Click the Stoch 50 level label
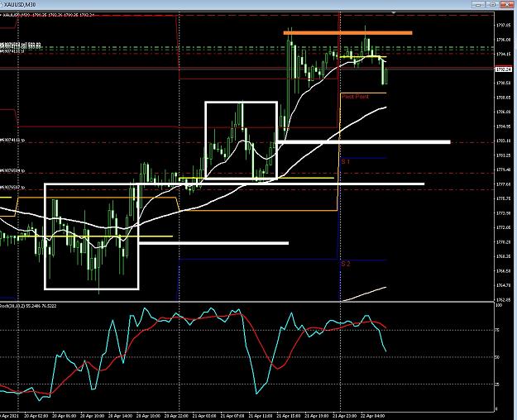The width and height of the screenshot is (517, 420). [x=498, y=357]
